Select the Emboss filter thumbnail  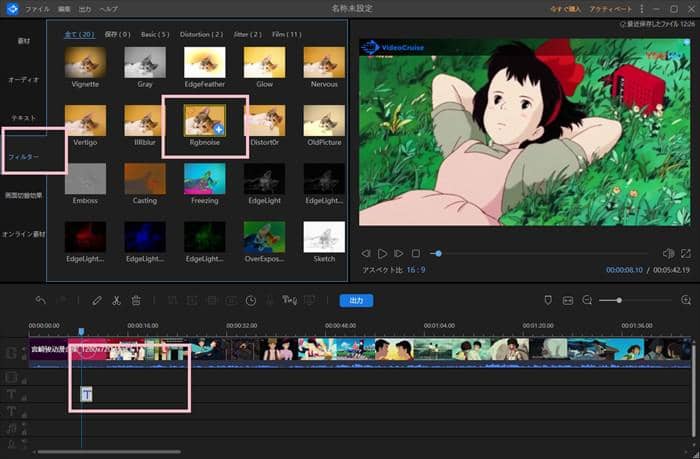pyautogui.click(x=85, y=179)
